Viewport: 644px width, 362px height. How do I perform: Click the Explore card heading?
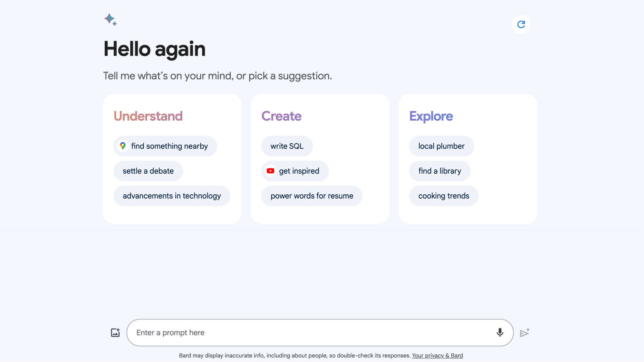[x=431, y=116]
